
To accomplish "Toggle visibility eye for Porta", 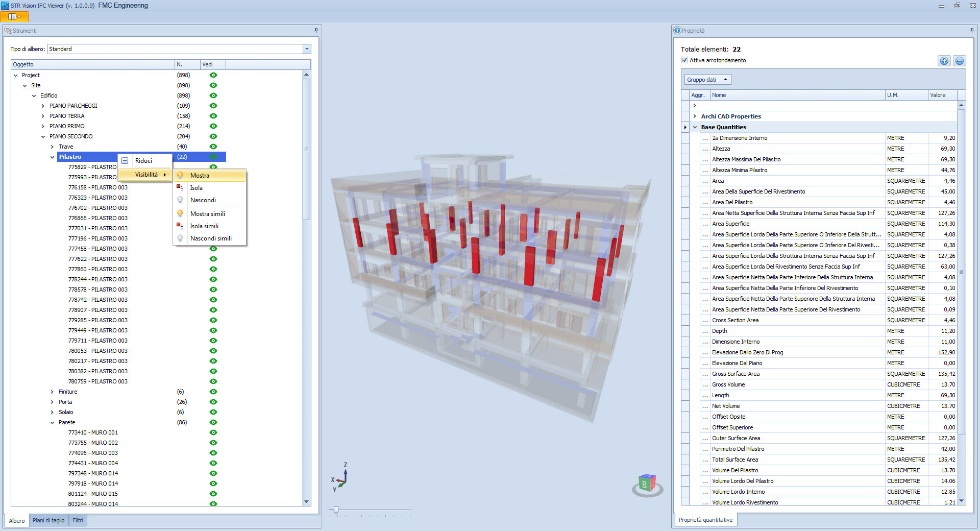I will coord(213,402).
